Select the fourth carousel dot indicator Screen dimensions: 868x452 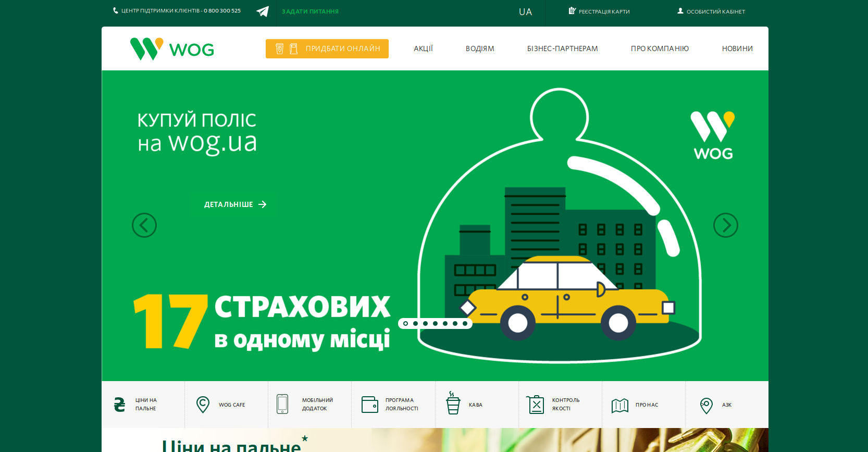coord(436,323)
